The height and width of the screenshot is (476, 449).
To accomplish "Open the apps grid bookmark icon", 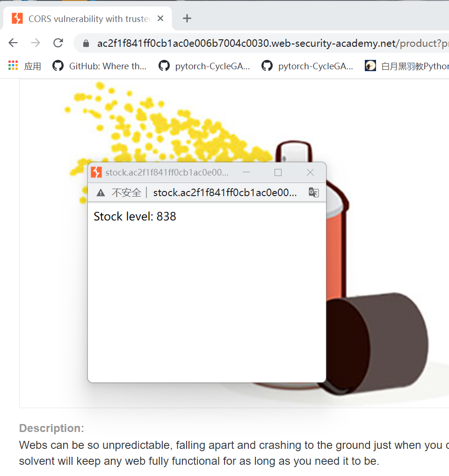I will 13,66.
